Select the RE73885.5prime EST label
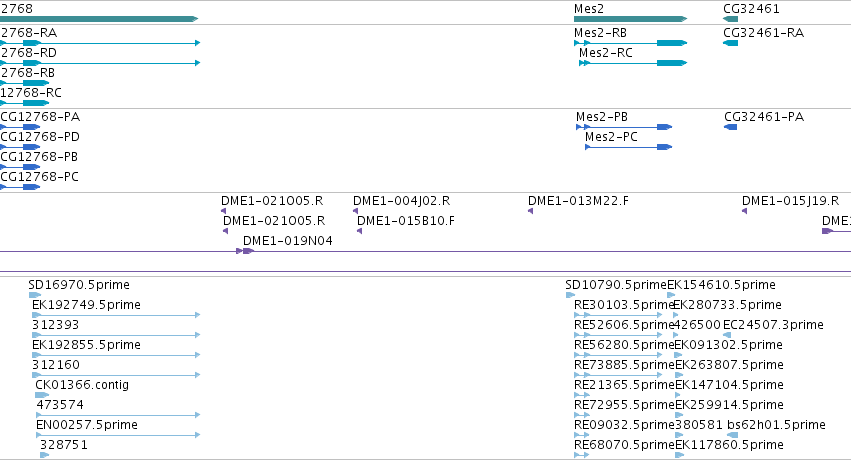This screenshot has height=460, width=851. tap(624, 365)
